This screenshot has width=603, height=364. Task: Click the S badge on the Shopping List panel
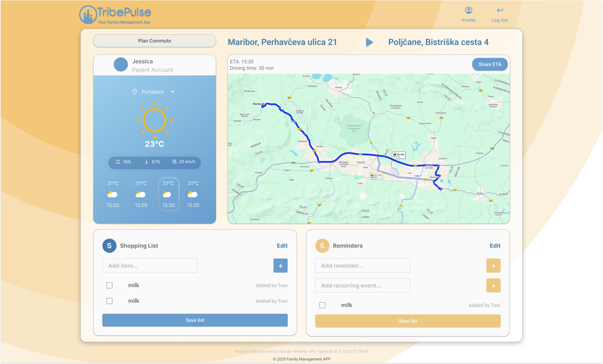click(x=109, y=245)
